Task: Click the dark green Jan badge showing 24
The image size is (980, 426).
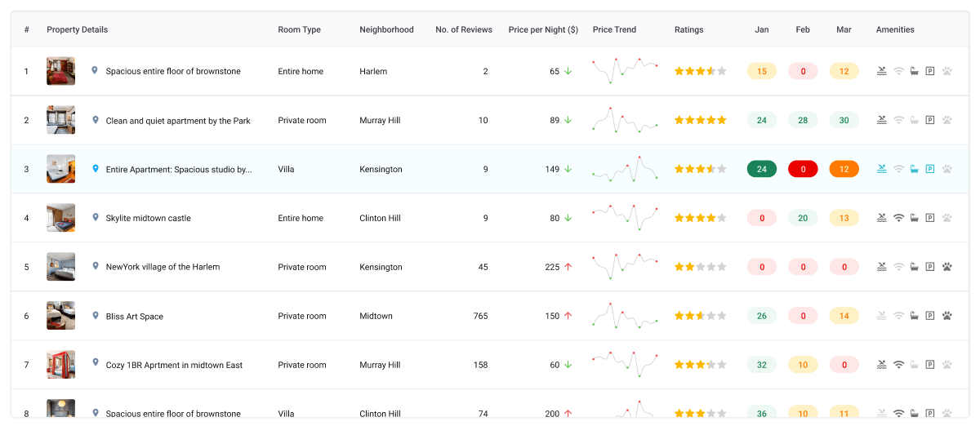Action: 762,169
